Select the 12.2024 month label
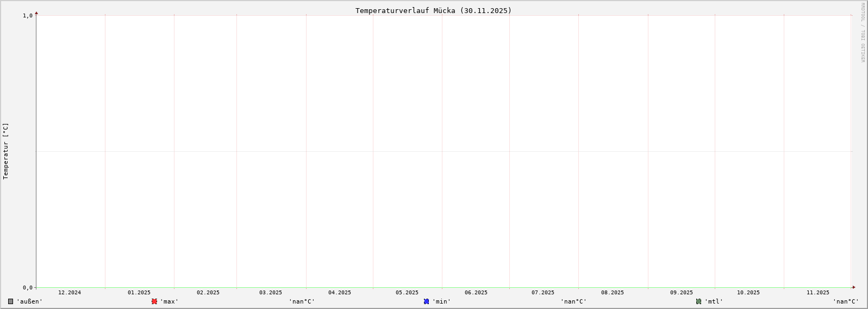 point(70,293)
